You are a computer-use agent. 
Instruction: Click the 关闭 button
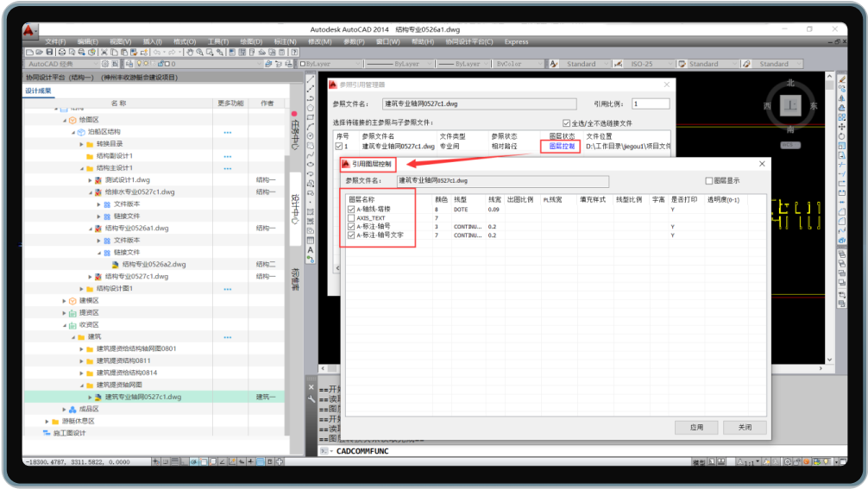(745, 428)
